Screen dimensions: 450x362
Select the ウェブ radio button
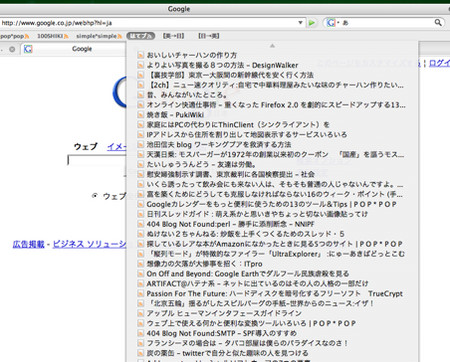click(x=95, y=196)
